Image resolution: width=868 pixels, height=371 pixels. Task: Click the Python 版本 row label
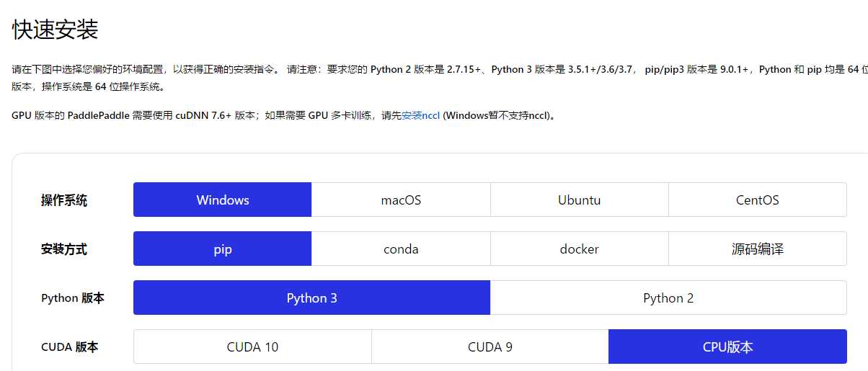tap(73, 298)
